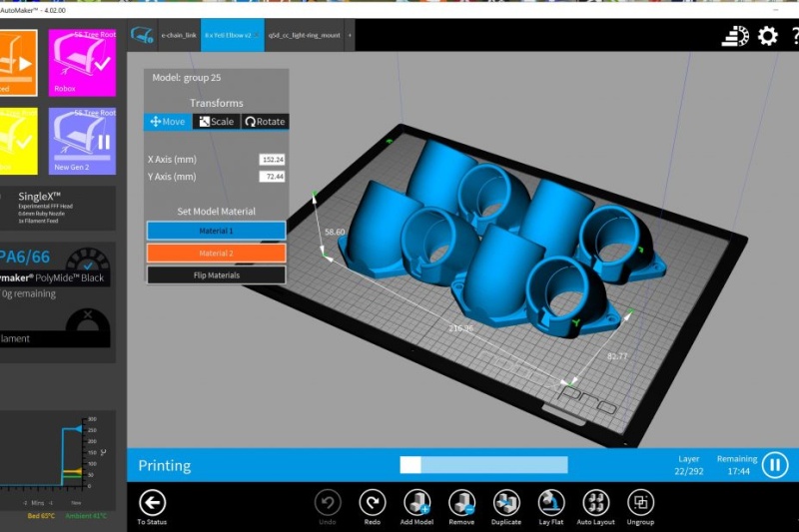Click the X Axis value field

(x=271, y=159)
